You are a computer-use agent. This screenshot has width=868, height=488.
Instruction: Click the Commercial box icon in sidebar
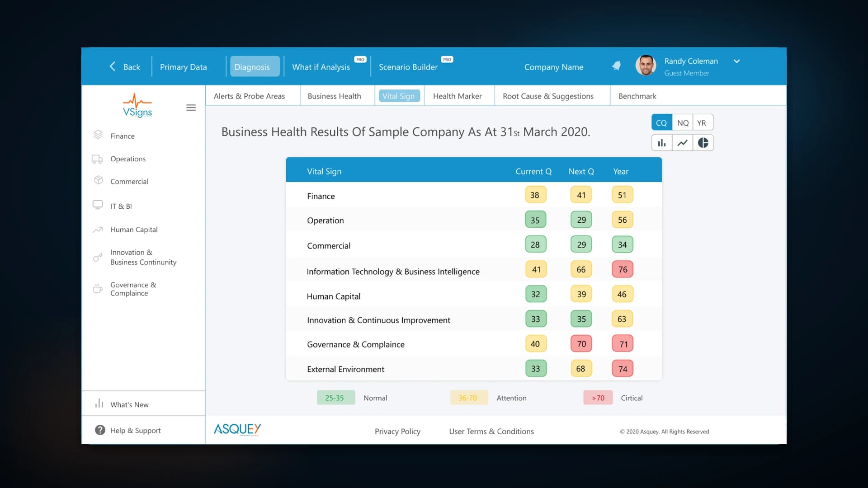click(x=98, y=180)
